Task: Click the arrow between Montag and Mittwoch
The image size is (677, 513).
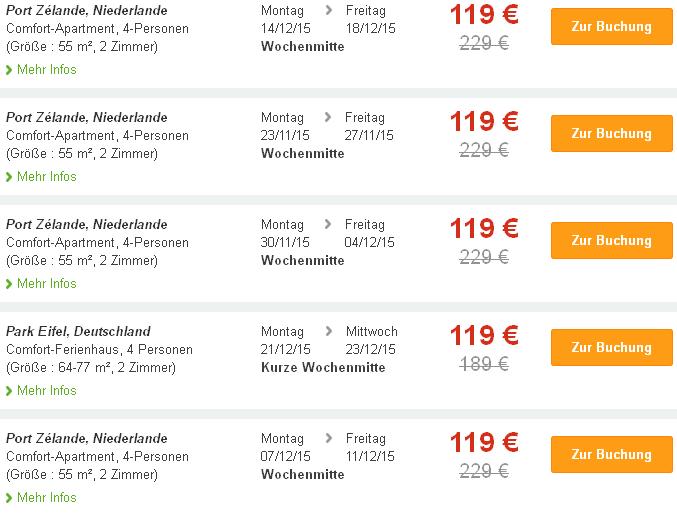Action: tap(328, 332)
